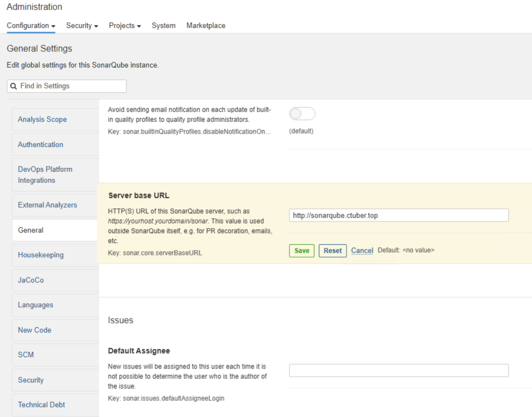Select External Analyzers category

pyautogui.click(x=47, y=205)
